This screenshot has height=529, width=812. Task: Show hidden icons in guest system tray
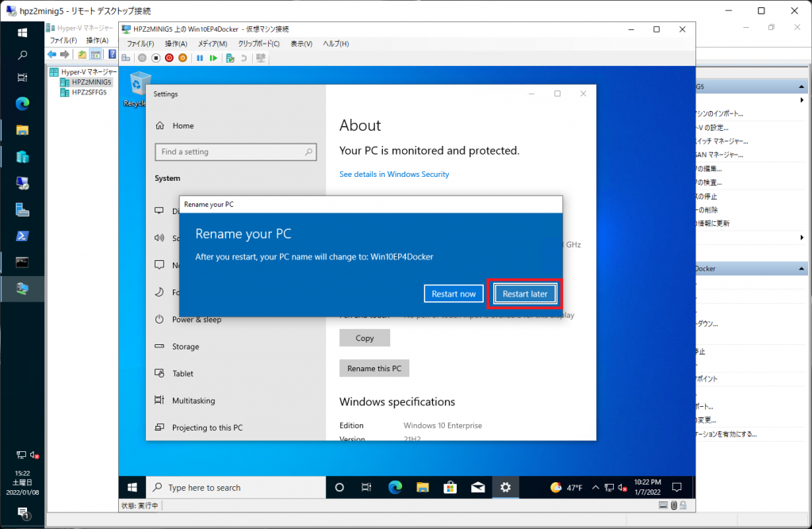[x=596, y=488]
